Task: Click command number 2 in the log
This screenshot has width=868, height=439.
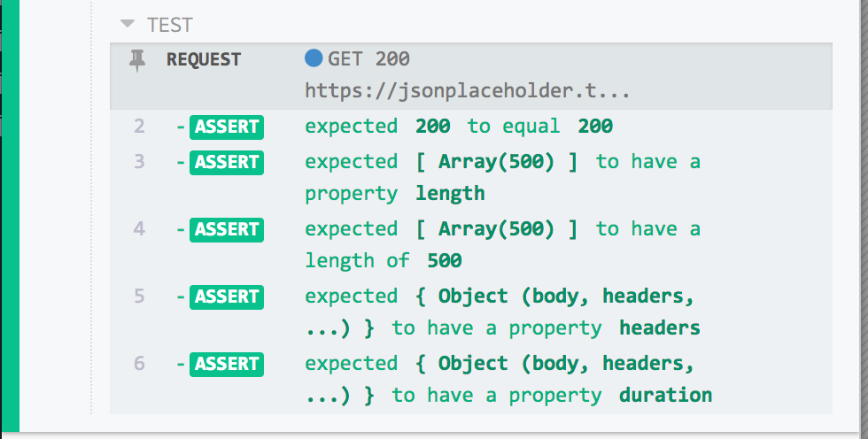Action: [139, 127]
